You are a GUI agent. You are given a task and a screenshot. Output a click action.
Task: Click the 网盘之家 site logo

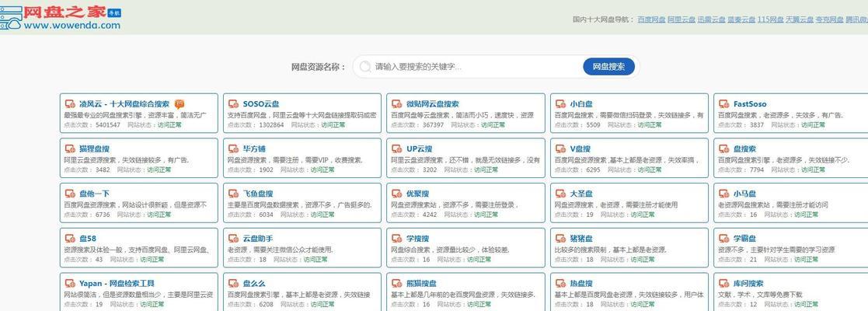click(61, 18)
